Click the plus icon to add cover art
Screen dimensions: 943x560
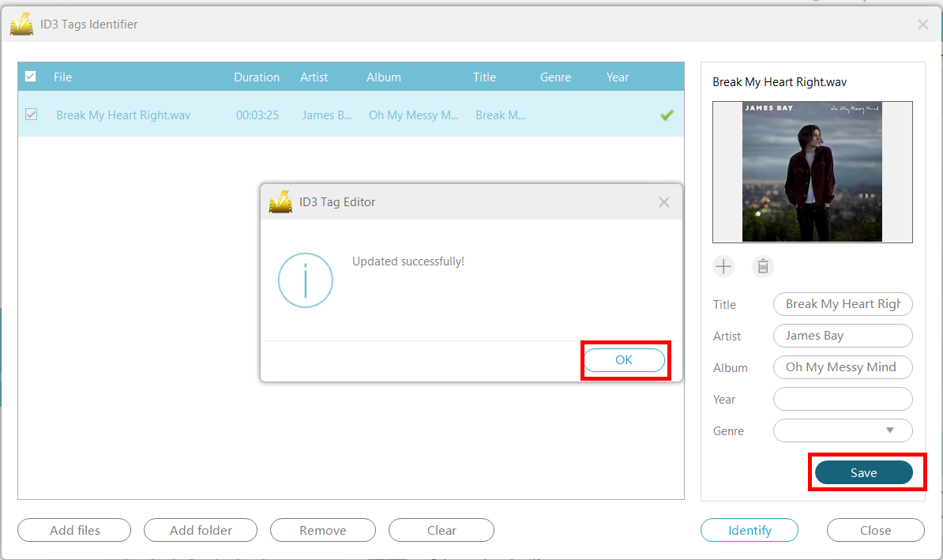click(x=723, y=266)
